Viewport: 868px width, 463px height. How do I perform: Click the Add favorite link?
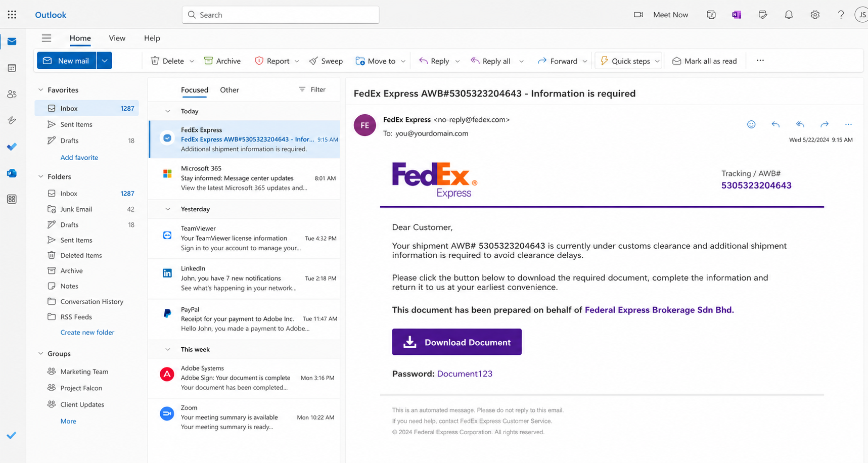[79, 157]
